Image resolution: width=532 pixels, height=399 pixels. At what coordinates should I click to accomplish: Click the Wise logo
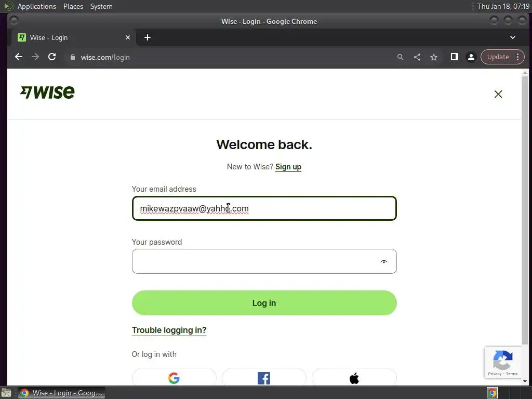coord(47,92)
